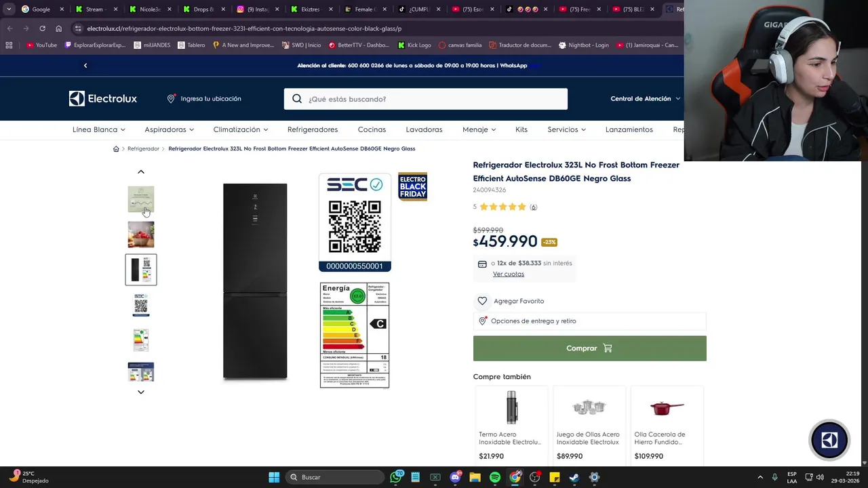Open the Lanzamientos menu item
This screenshot has width=868, height=488.
(629, 129)
